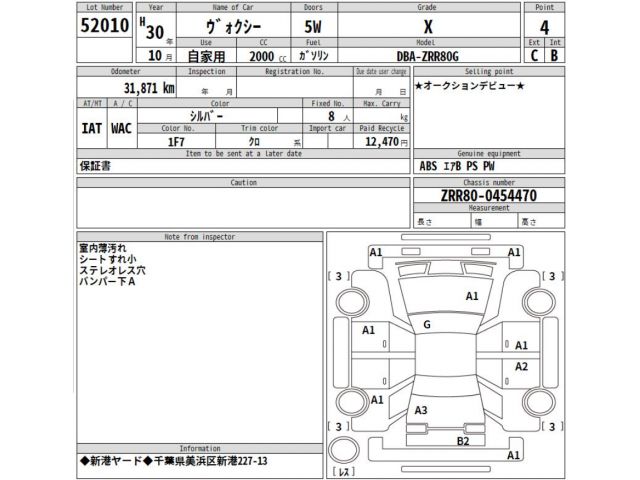Click the Fixed No. header
Image resolution: width=640 pixels, height=480 pixels.
(x=328, y=104)
